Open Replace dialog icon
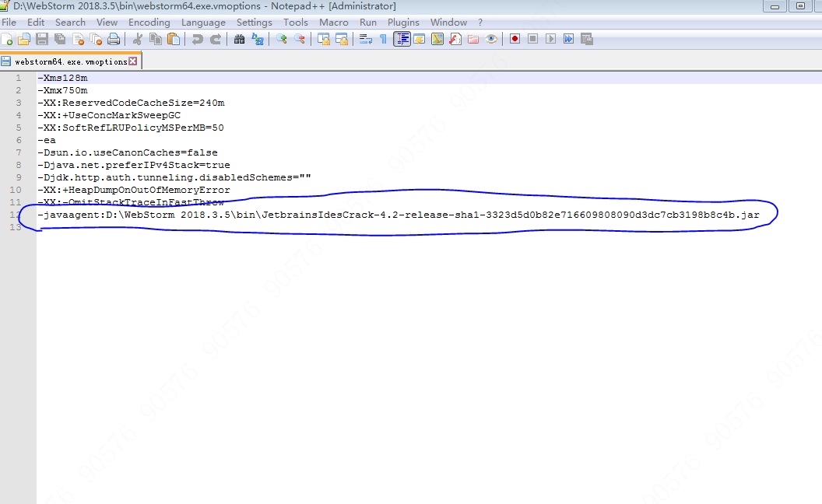The image size is (822, 504). coord(258,40)
